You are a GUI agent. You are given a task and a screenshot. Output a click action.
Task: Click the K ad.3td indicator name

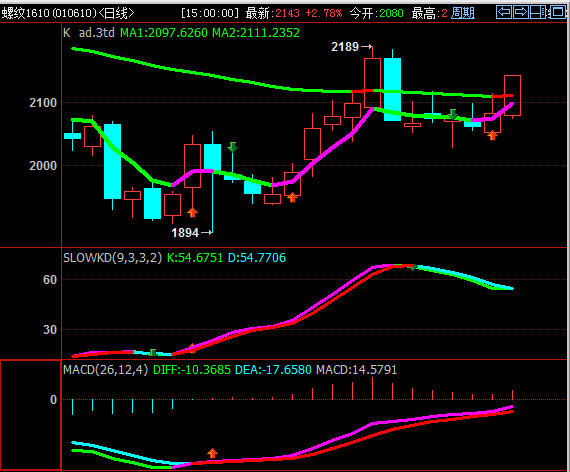point(89,33)
